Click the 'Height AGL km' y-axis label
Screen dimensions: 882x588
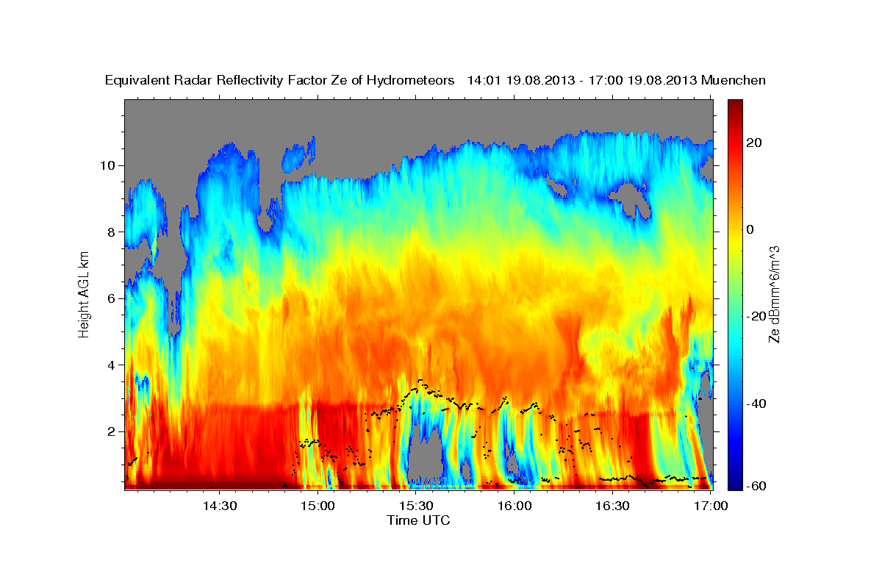(84, 293)
